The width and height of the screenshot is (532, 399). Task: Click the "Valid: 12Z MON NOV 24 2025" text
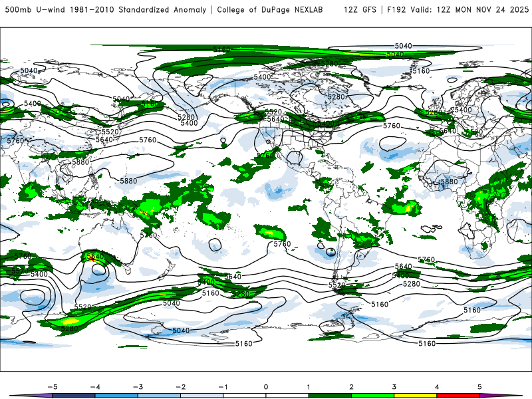(x=469, y=9)
